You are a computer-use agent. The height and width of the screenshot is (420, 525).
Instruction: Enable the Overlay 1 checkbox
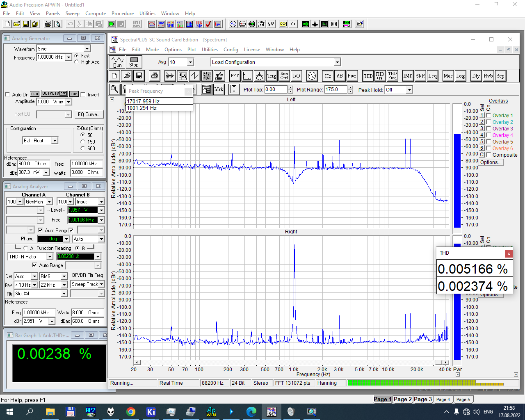click(488, 116)
